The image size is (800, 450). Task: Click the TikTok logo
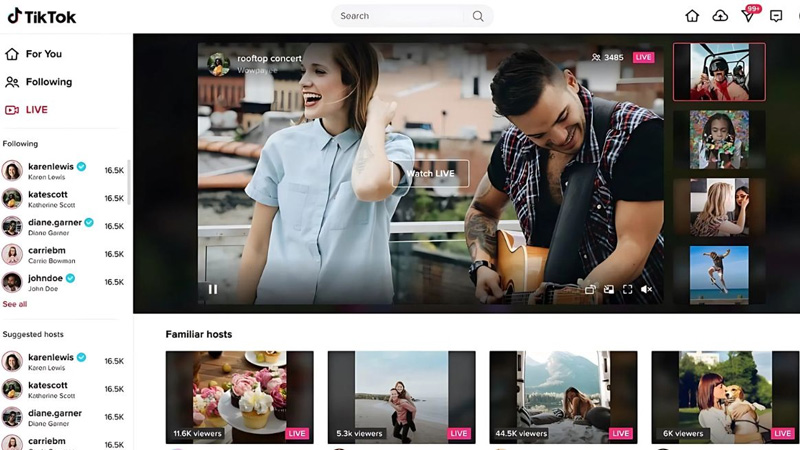pyautogui.click(x=42, y=16)
